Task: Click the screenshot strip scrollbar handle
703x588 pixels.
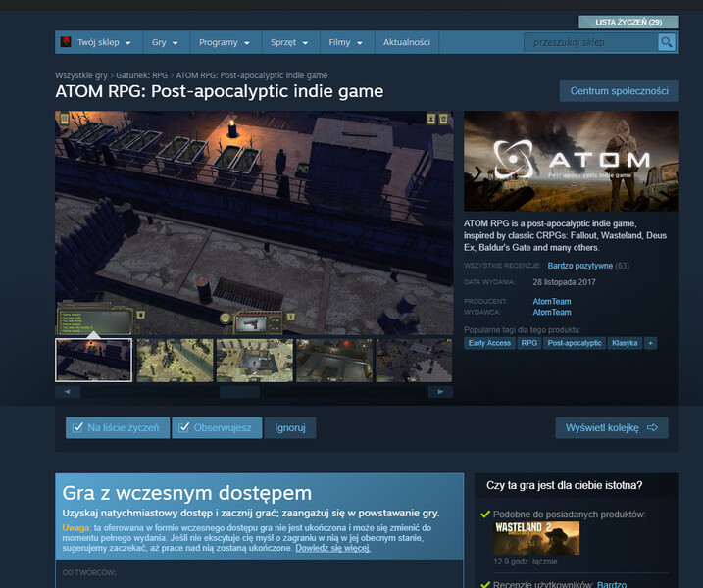Action: point(239,392)
